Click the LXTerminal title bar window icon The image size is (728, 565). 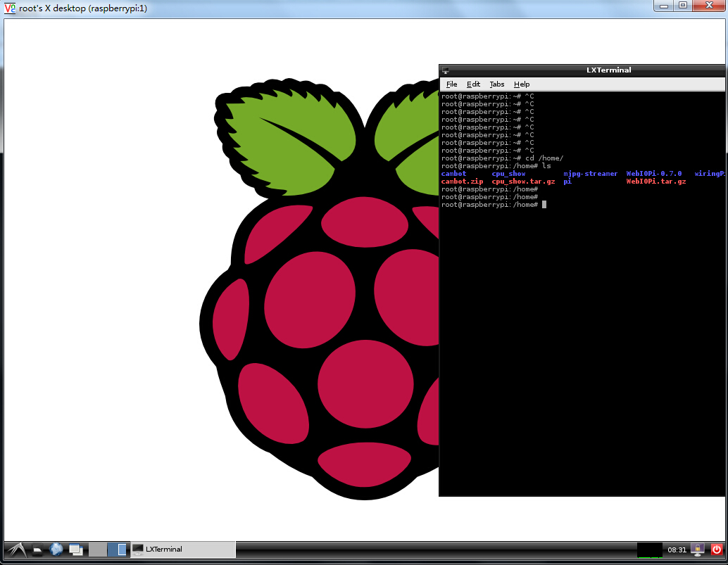[x=446, y=70]
